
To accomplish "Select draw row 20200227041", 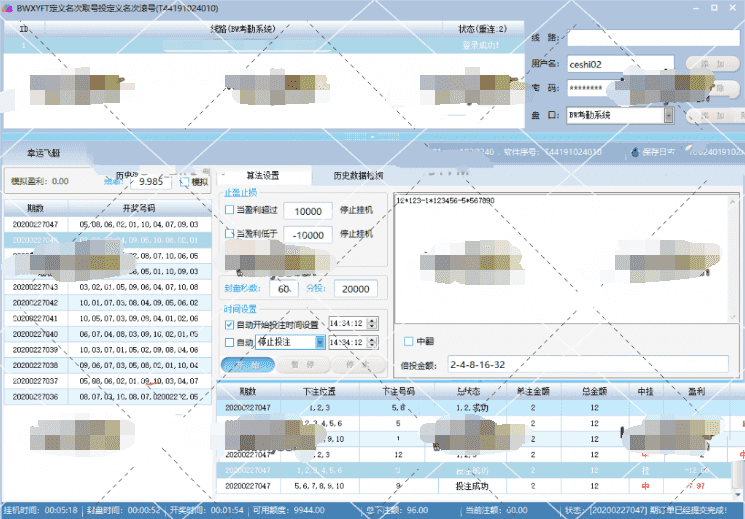I will point(108,318).
